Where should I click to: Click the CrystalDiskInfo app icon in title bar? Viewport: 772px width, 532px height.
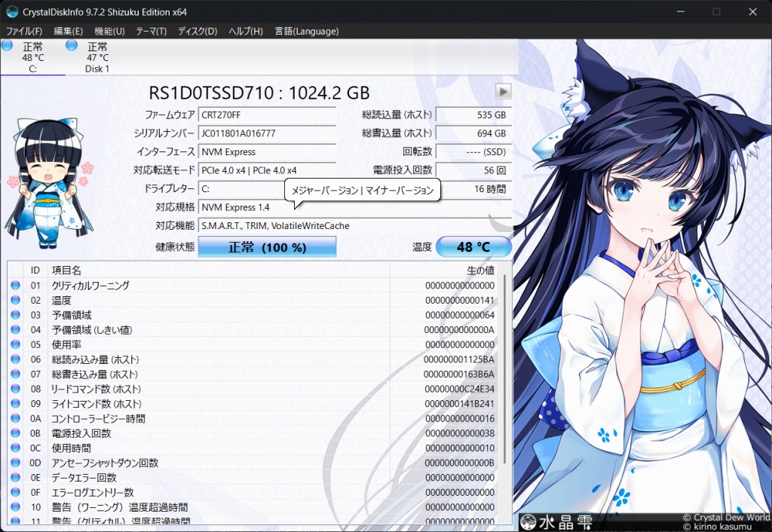(x=12, y=12)
